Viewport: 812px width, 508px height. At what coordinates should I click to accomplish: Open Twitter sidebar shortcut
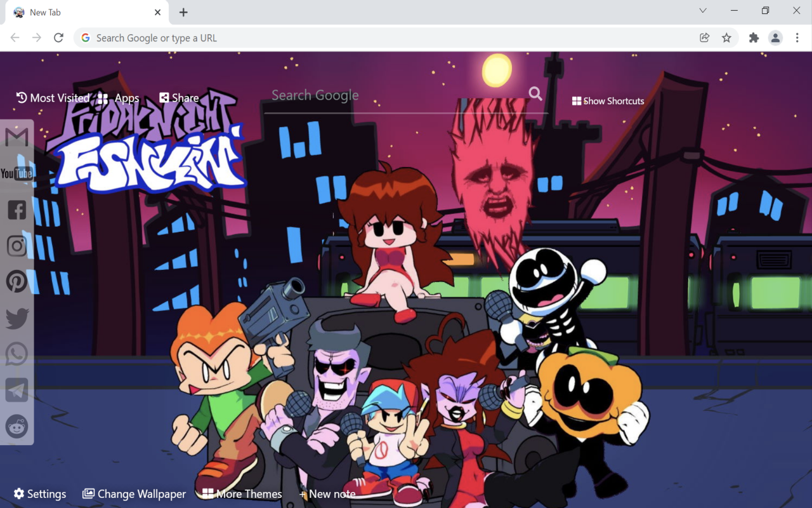pos(17,318)
